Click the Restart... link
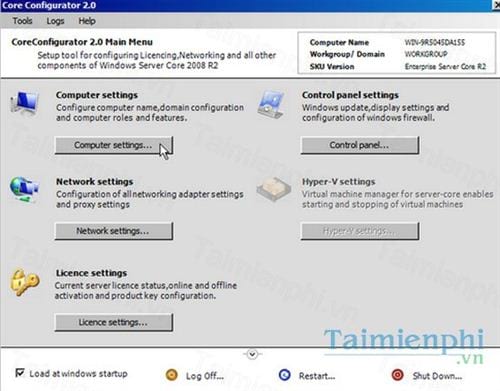Image resolution: width=500 pixels, height=391 pixels. tap(317, 376)
